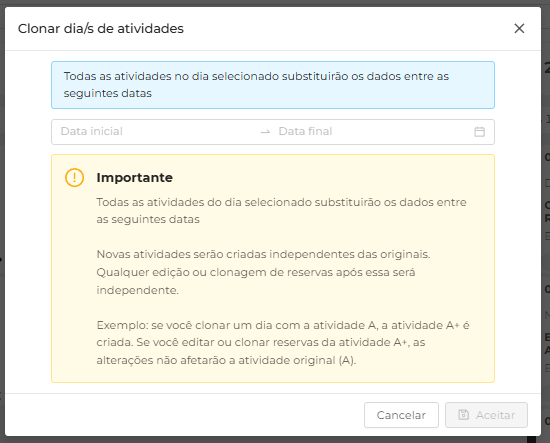Click the yellow box text Todas as atividades do dia
This screenshot has width=550, height=443.
tap(282, 210)
